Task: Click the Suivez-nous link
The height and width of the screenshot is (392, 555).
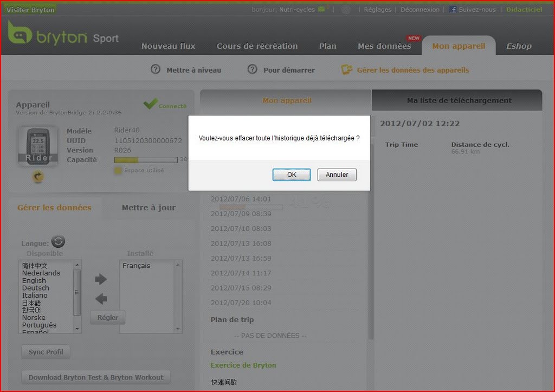Action: [x=477, y=10]
